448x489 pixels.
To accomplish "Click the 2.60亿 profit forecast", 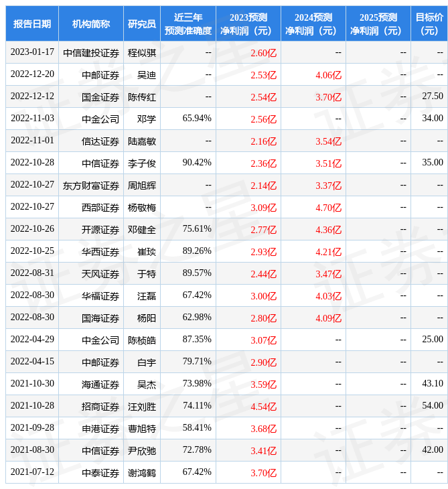I will point(263,53).
